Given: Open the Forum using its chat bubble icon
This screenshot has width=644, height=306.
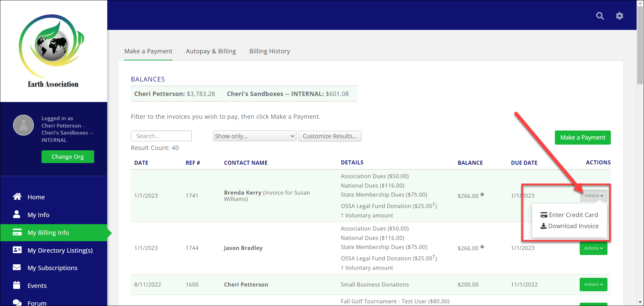Looking at the screenshot, I should coord(17,302).
